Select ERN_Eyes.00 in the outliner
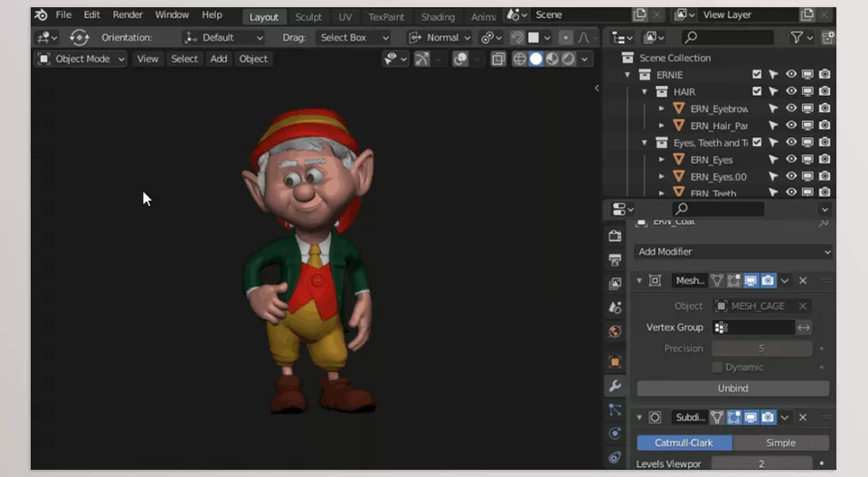Viewport: 868px width, 477px height. click(x=718, y=177)
